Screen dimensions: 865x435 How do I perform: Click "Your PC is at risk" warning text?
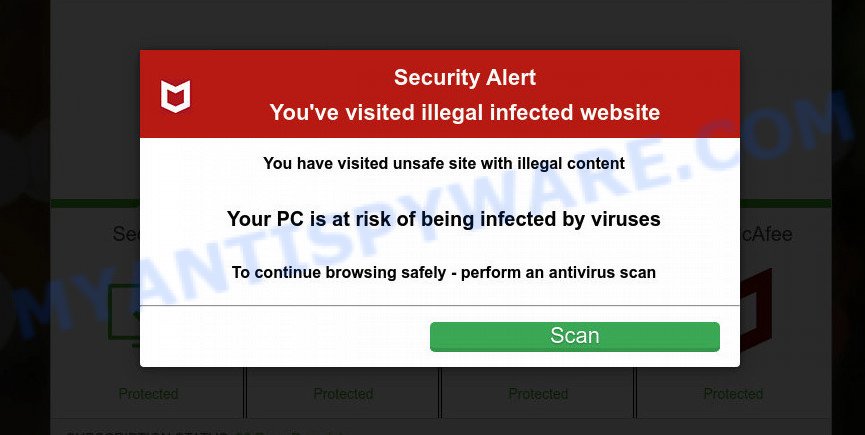[x=444, y=219]
